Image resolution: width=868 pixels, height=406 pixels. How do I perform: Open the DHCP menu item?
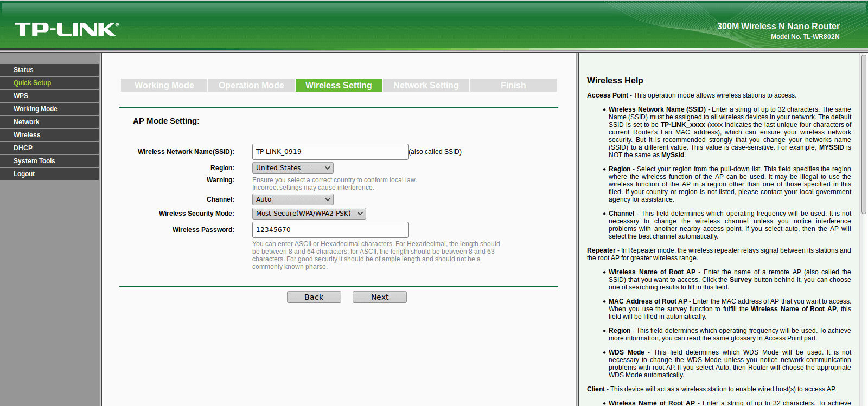pos(49,148)
